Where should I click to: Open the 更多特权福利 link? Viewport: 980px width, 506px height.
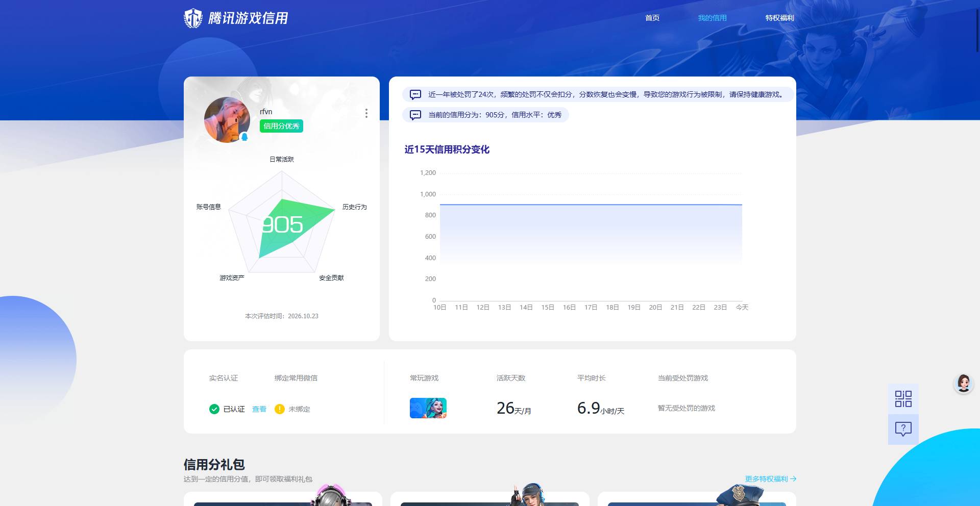point(771,479)
